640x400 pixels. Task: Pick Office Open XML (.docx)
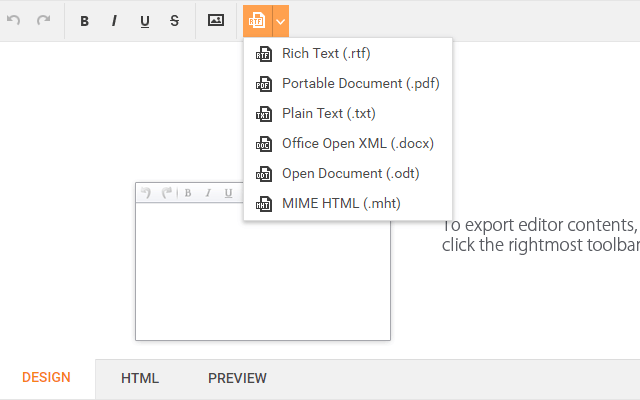coord(357,144)
